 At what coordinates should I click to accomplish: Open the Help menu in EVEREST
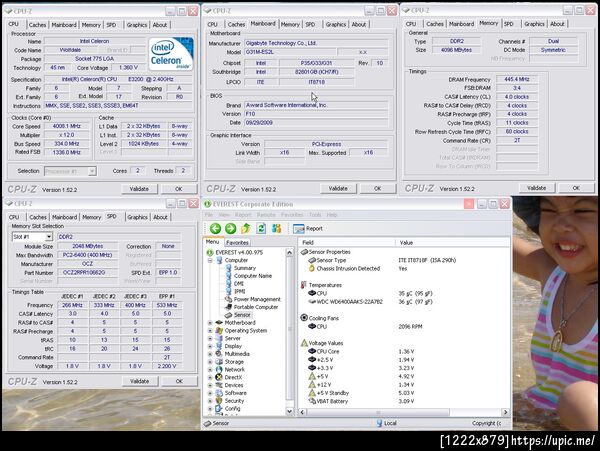click(x=332, y=215)
